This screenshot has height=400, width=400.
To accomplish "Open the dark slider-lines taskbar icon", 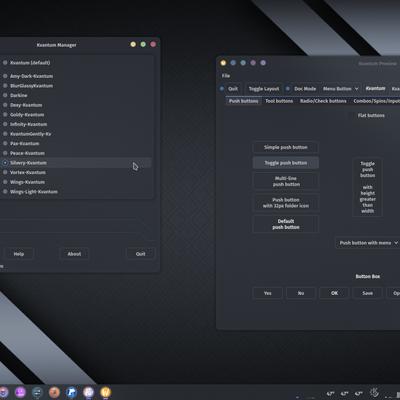I will coord(37,392).
